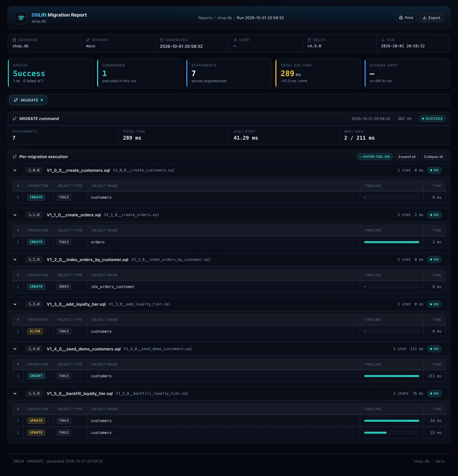Collapse migration 1.1.0 create_orders row
The image size is (458, 476).
15,215
